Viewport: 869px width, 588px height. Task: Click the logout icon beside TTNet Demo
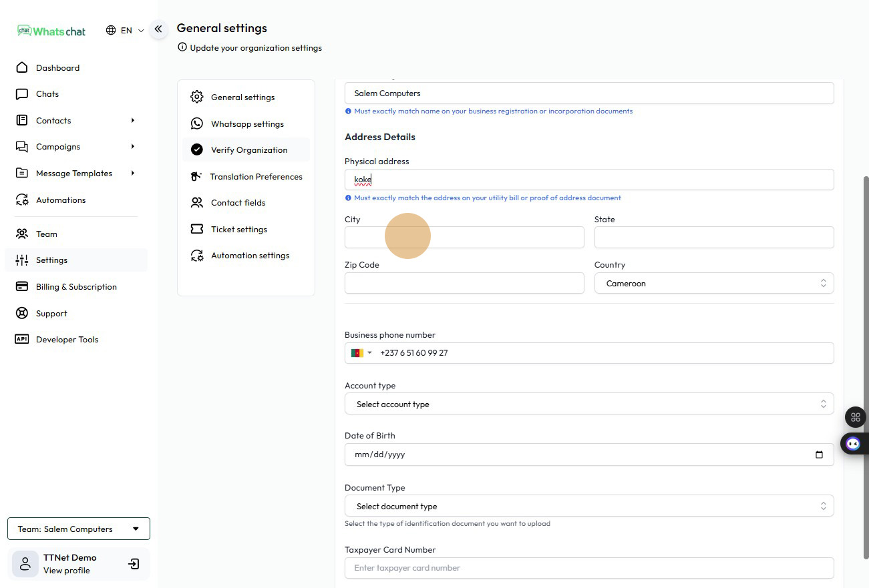pos(134,564)
